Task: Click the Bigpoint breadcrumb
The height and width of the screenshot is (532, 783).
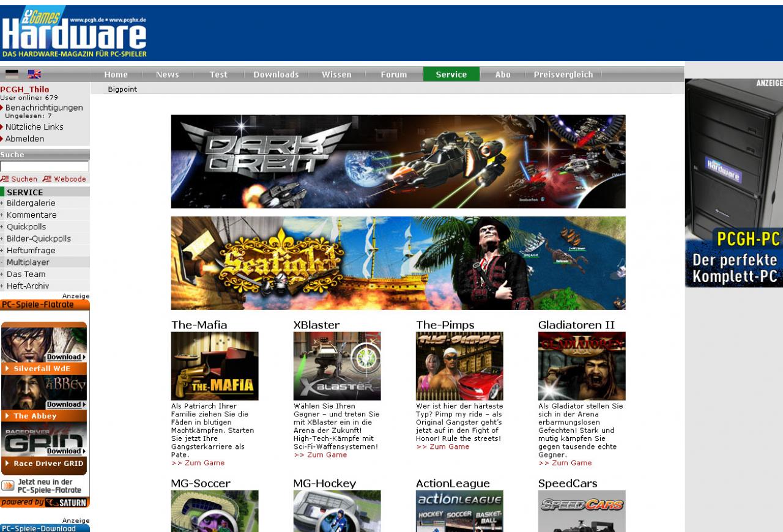Action: 122,89
